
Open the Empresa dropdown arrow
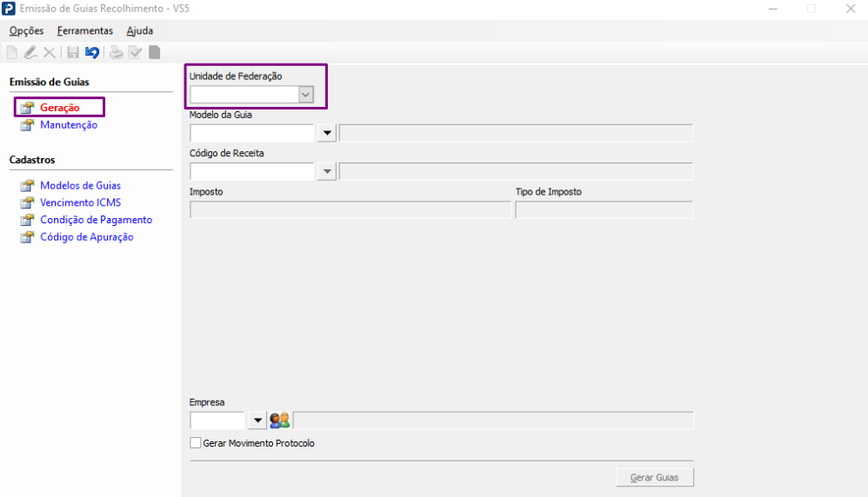click(257, 421)
